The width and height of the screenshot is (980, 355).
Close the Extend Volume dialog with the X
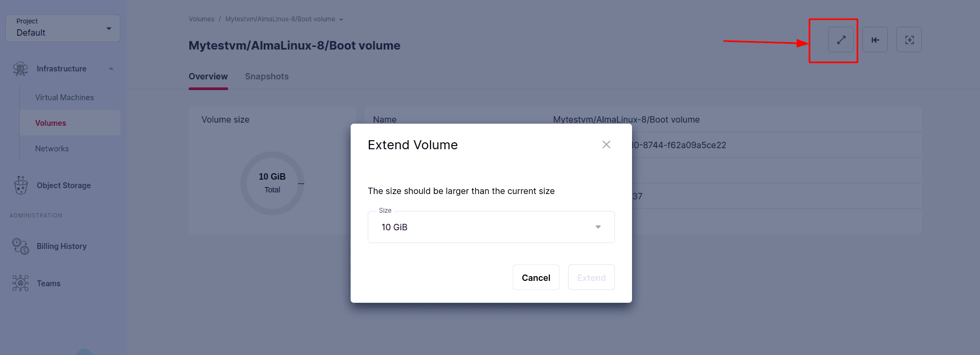pyautogui.click(x=606, y=144)
